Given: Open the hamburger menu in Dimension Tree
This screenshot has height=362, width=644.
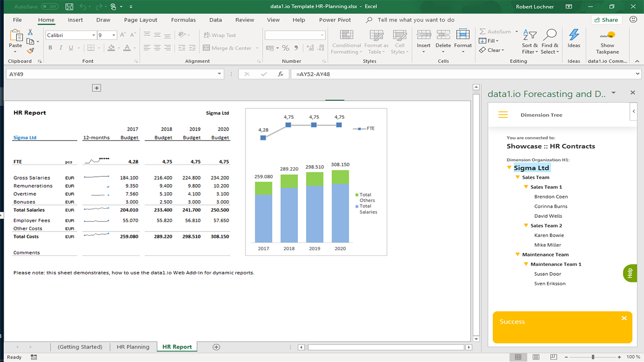Looking at the screenshot, I should tap(503, 115).
